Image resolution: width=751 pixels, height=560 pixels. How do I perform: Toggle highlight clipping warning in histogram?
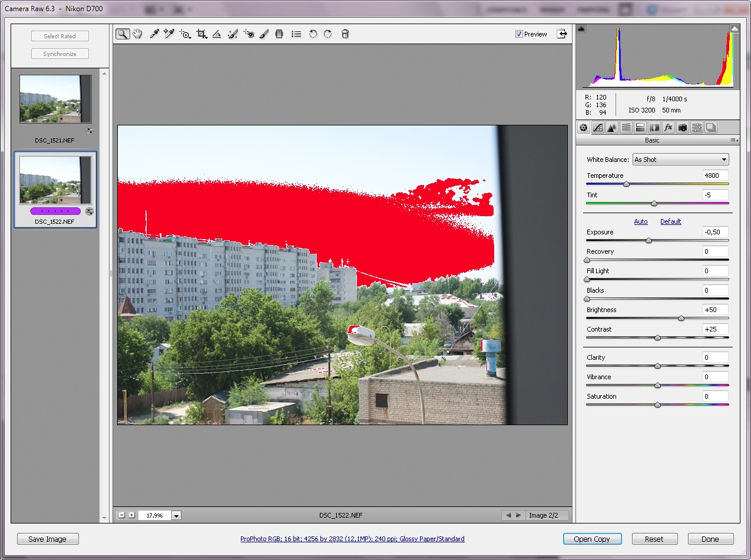[x=735, y=28]
